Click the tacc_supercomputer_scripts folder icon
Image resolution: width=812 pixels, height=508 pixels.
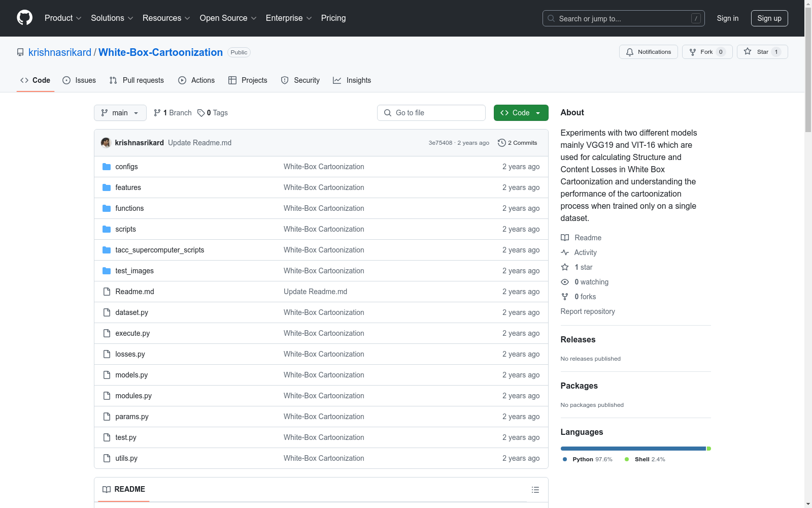(x=107, y=250)
